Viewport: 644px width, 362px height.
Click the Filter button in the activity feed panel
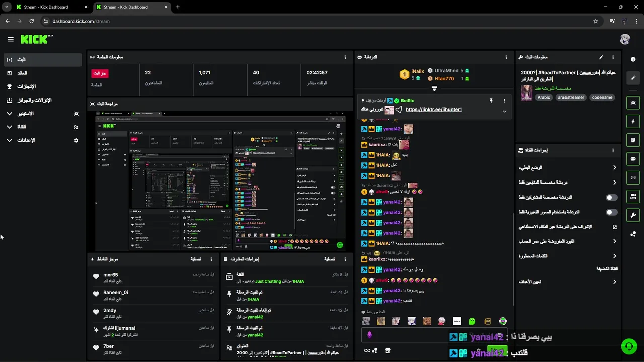196,259
